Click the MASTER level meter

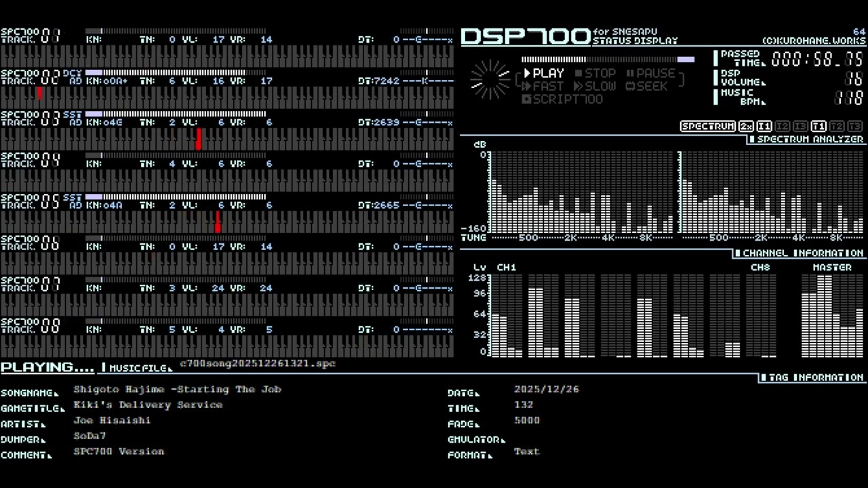(832, 315)
